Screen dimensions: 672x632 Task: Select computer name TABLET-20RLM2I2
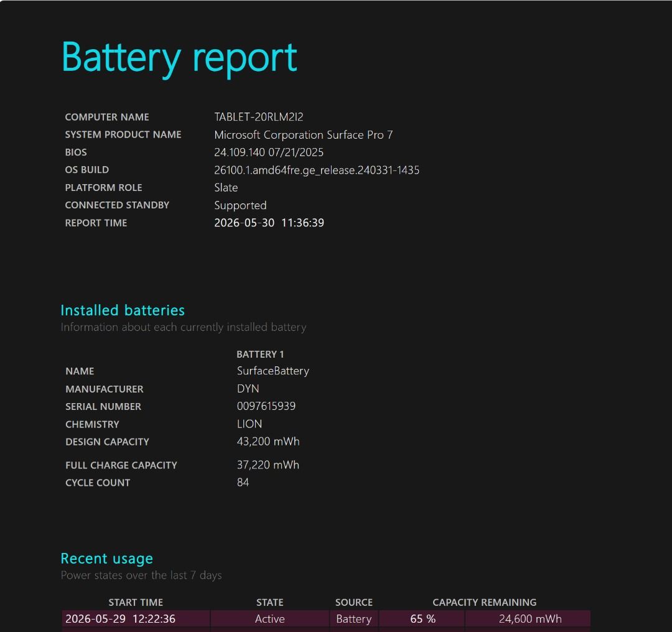point(259,117)
